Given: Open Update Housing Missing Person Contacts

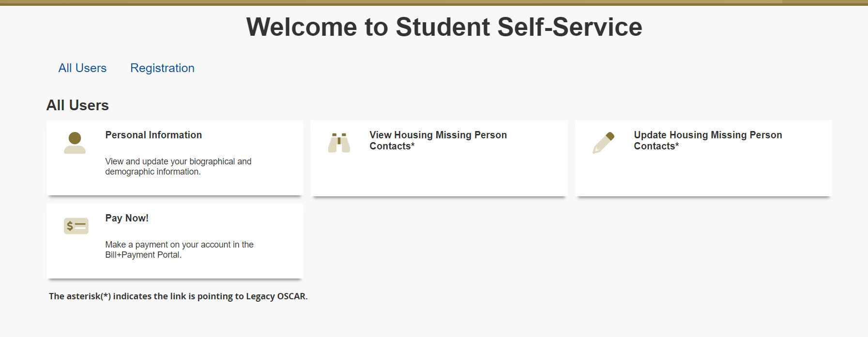Looking at the screenshot, I should click(708, 140).
